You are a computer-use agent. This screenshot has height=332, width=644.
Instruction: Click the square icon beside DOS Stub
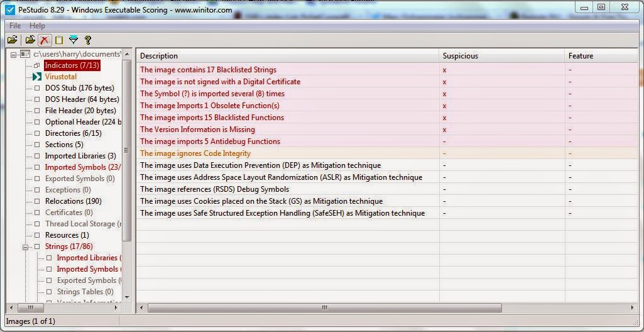pyautogui.click(x=37, y=88)
